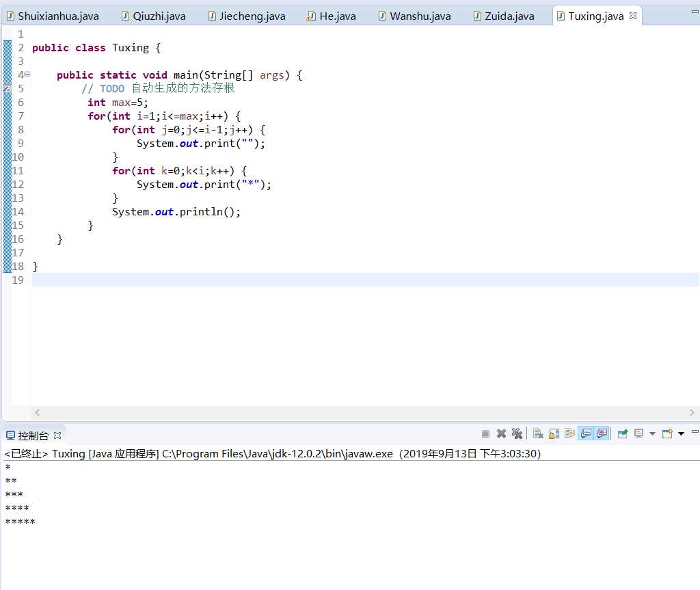Minimize the editor area
The image size is (700, 590).
pos(695,11)
